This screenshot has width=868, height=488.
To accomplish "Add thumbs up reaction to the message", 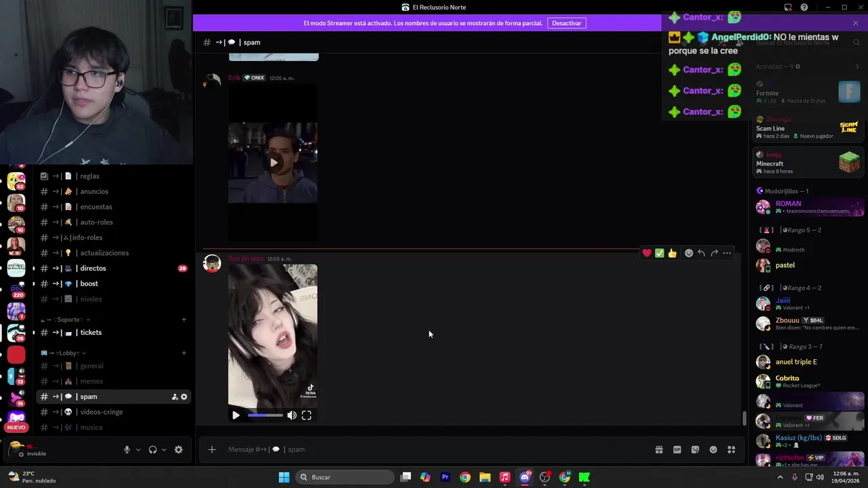I will (672, 253).
